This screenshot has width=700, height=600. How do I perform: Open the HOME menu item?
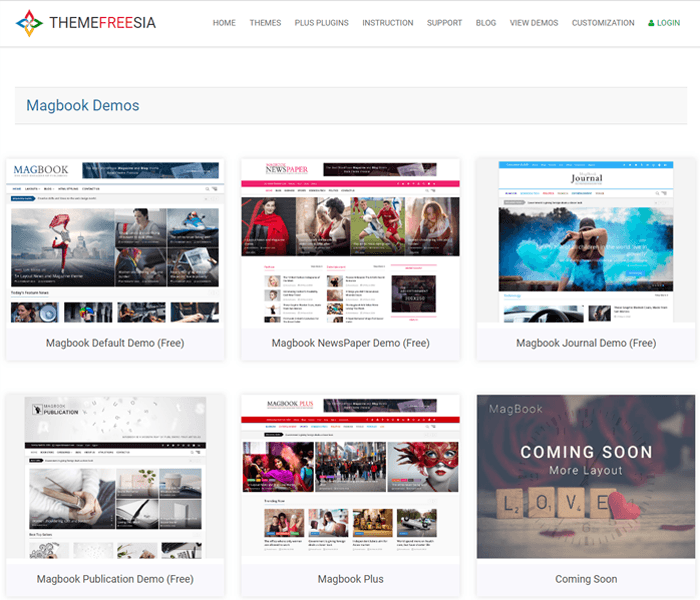coord(224,23)
